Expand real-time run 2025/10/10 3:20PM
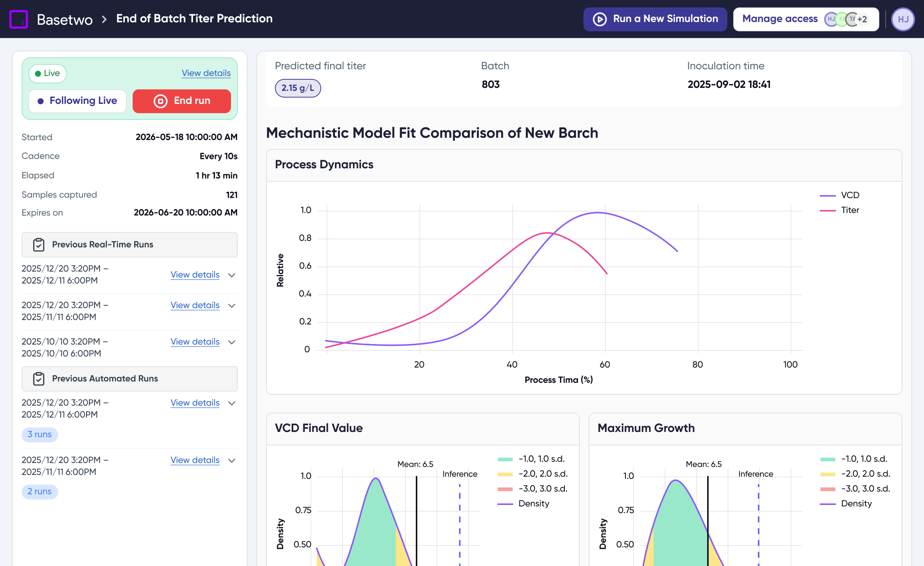The height and width of the screenshot is (566, 924). (232, 342)
